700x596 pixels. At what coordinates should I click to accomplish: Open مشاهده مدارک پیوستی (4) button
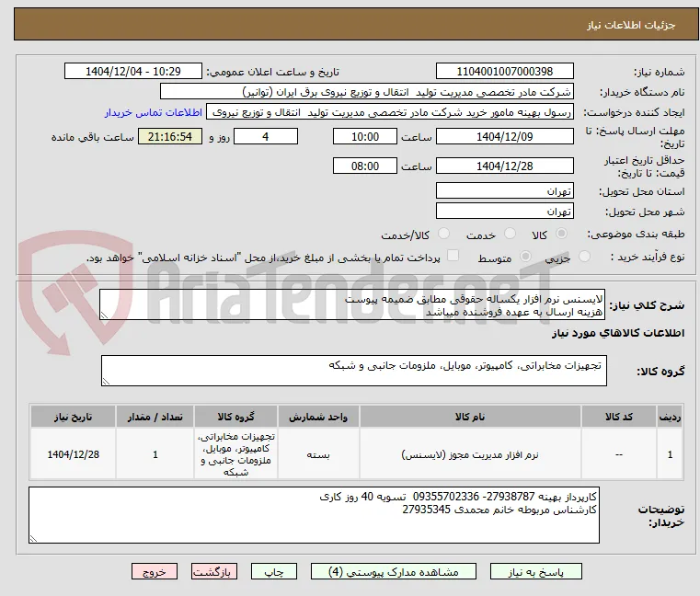[x=394, y=571]
